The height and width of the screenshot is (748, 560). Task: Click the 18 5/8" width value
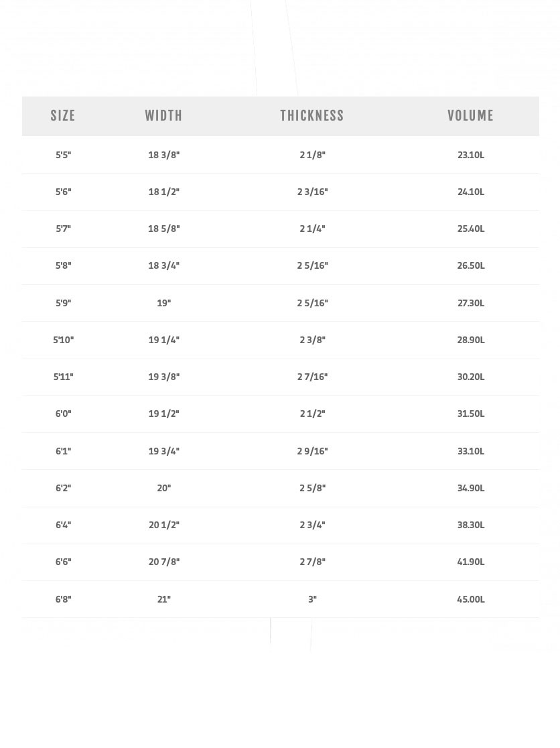[164, 229]
